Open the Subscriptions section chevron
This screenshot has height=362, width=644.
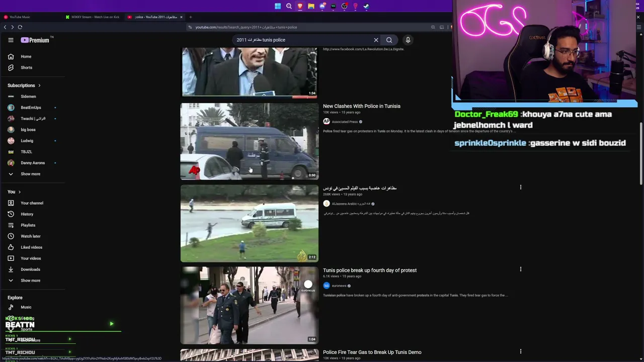[x=39, y=85]
